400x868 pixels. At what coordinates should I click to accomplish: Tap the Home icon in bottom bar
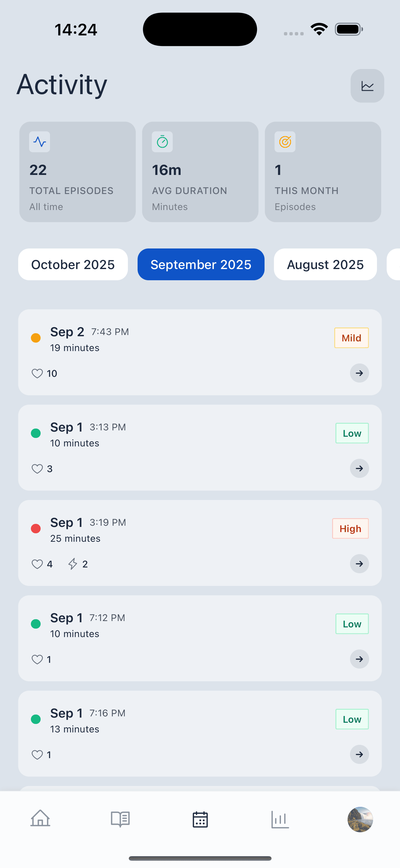pyautogui.click(x=41, y=819)
